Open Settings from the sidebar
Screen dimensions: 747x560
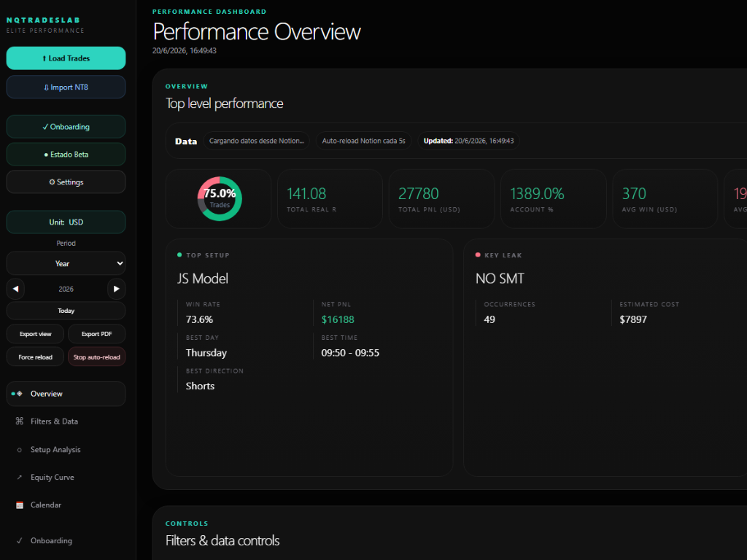pyautogui.click(x=66, y=182)
